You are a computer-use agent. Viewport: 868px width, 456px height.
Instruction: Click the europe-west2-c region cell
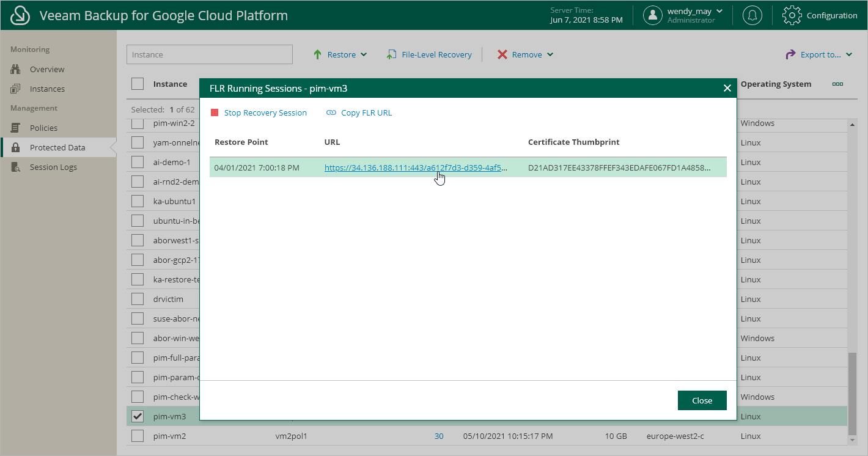point(676,436)
